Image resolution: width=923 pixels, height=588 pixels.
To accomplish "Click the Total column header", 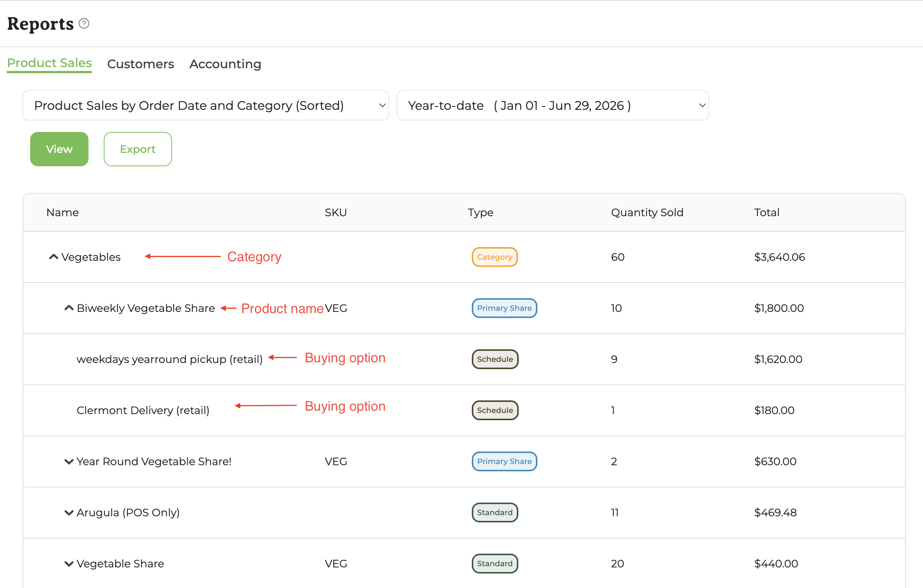I will coord(767,212).
